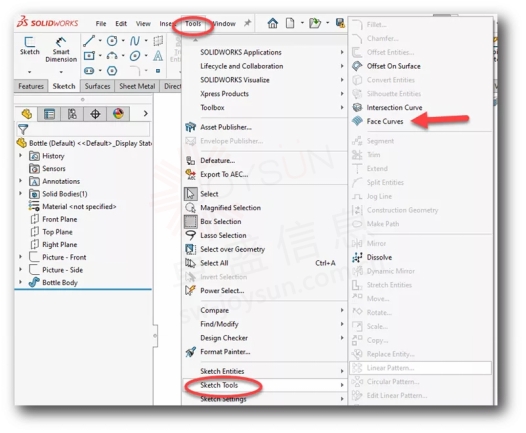Toggle Lasso Selection mode
The image size is (526, 433).
[x=191, y=235]
